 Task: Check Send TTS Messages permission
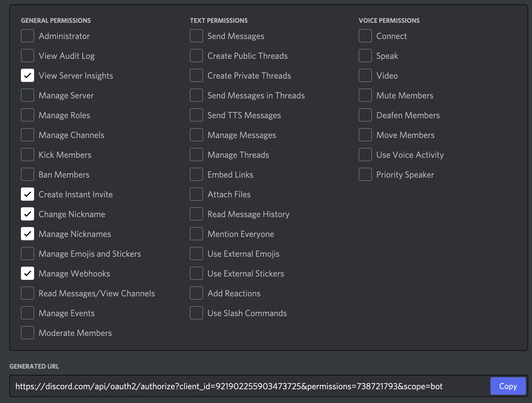click(x=196, y=115)
